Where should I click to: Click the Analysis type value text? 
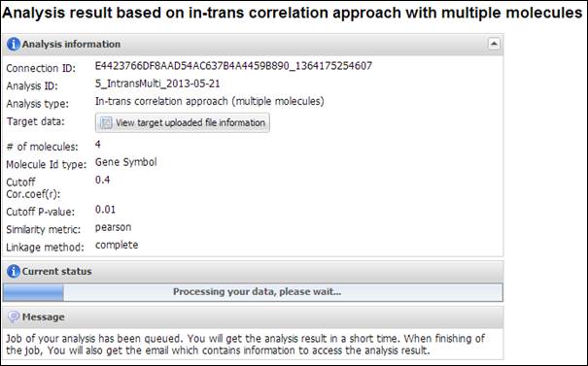(x=209, y=102)
